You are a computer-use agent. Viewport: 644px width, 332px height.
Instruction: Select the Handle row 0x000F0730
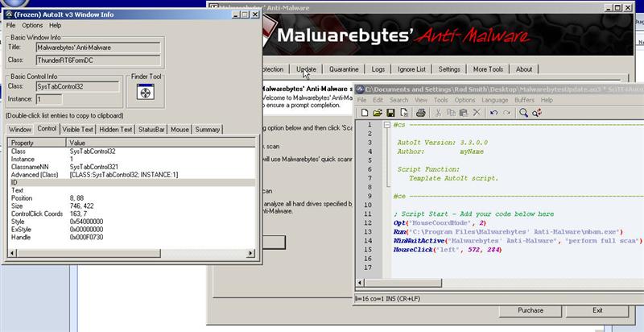[131, 237]
